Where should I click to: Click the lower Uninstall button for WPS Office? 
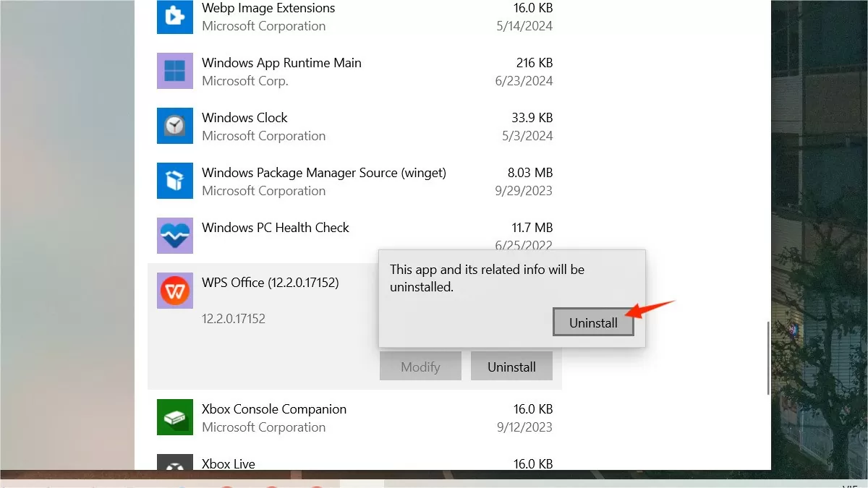[x=511, y=366]
